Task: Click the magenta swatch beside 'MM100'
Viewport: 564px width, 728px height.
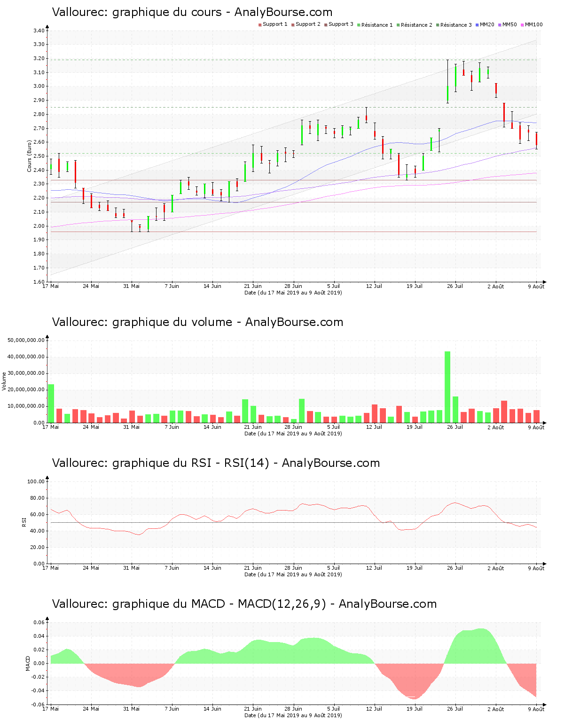Action: click(x=522, y=25)
